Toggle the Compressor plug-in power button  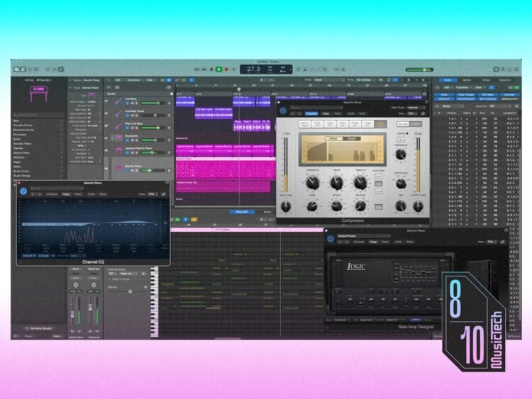click(283, 111)
